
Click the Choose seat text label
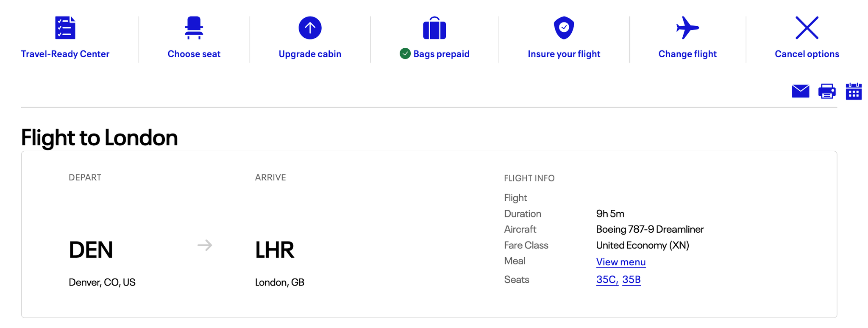[194, 54]
